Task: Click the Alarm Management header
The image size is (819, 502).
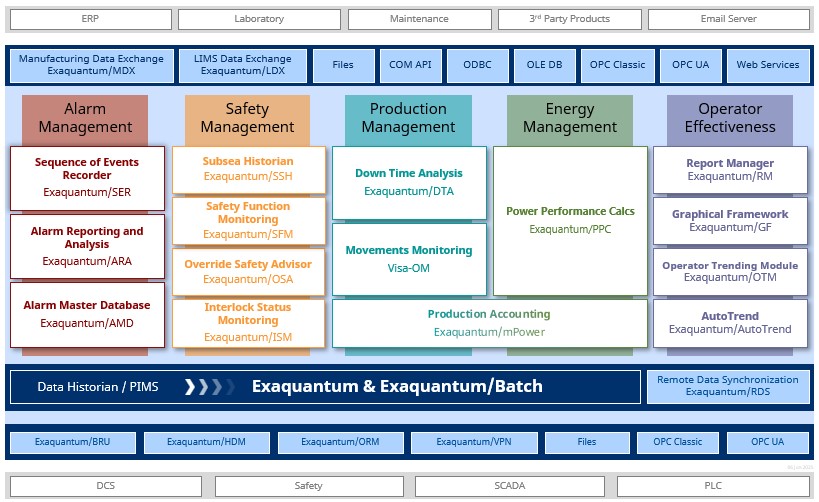Action: (x=85, y=119)
